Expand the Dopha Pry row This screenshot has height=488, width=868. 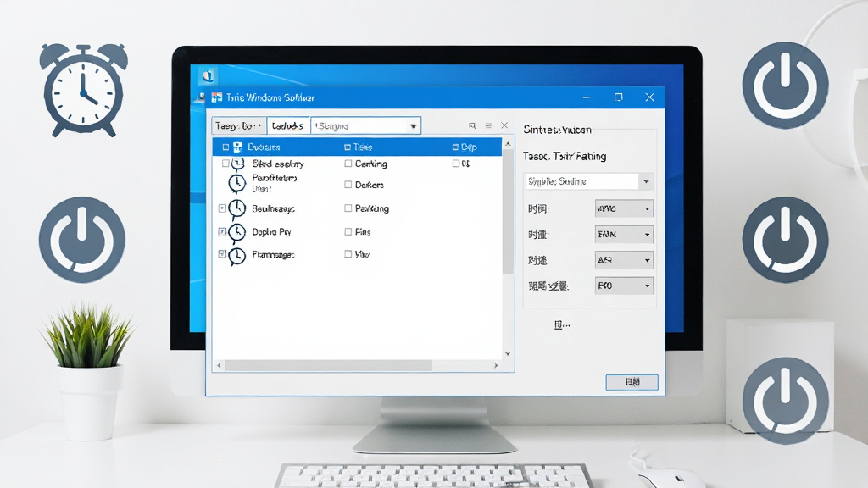tap(222, 232)
